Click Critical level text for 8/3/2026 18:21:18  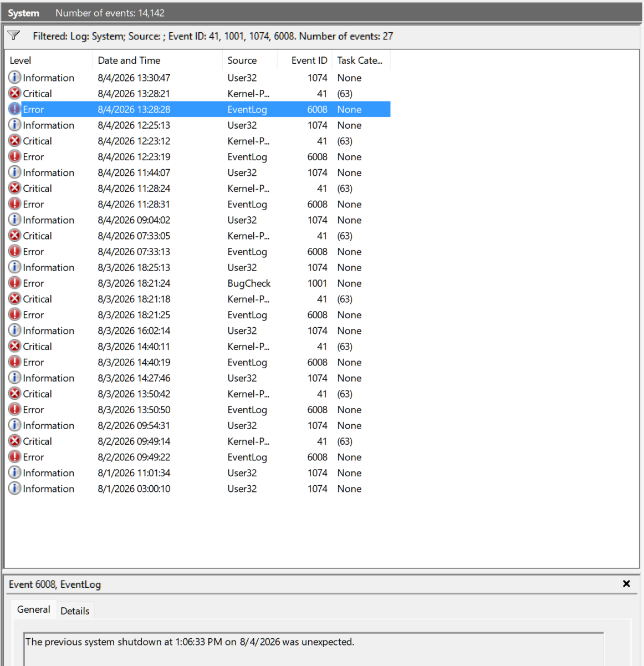click(38, 299)
